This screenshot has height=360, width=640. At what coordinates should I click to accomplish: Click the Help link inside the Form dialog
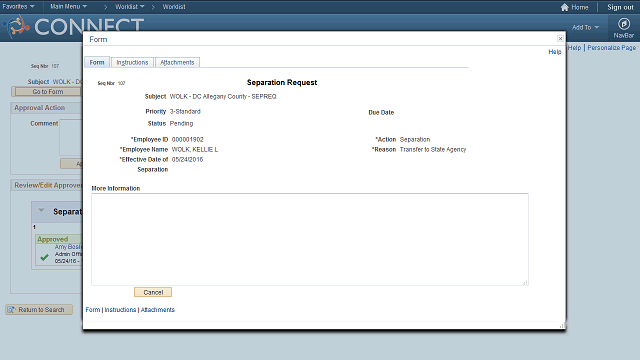click(555, 52)
